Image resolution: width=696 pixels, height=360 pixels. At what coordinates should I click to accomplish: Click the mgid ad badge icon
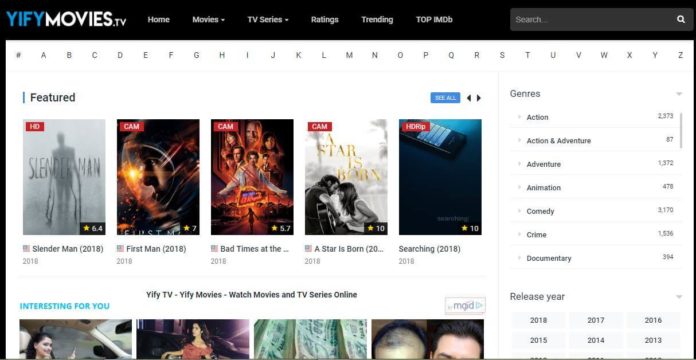pos(465,305)
